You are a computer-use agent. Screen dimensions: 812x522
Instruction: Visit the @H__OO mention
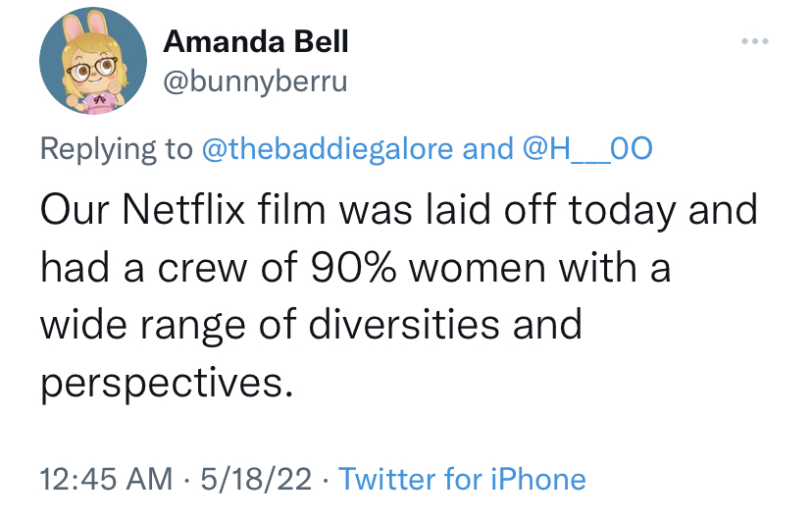click(x=587, y=149)
